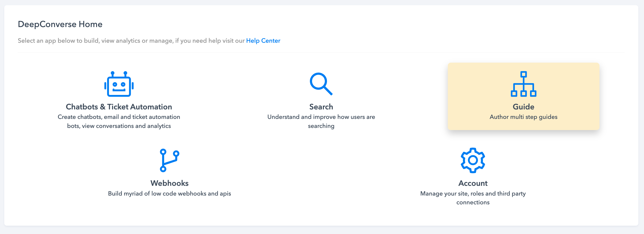Click the horizontal divider below the subtitle
Screen dimensions: 644x234
click(321, 52)
